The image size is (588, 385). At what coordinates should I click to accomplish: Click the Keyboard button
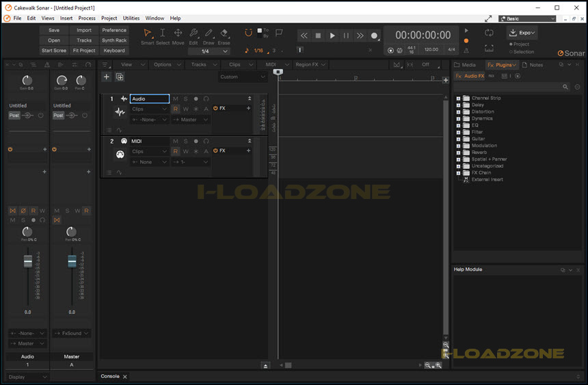(114, 51)
